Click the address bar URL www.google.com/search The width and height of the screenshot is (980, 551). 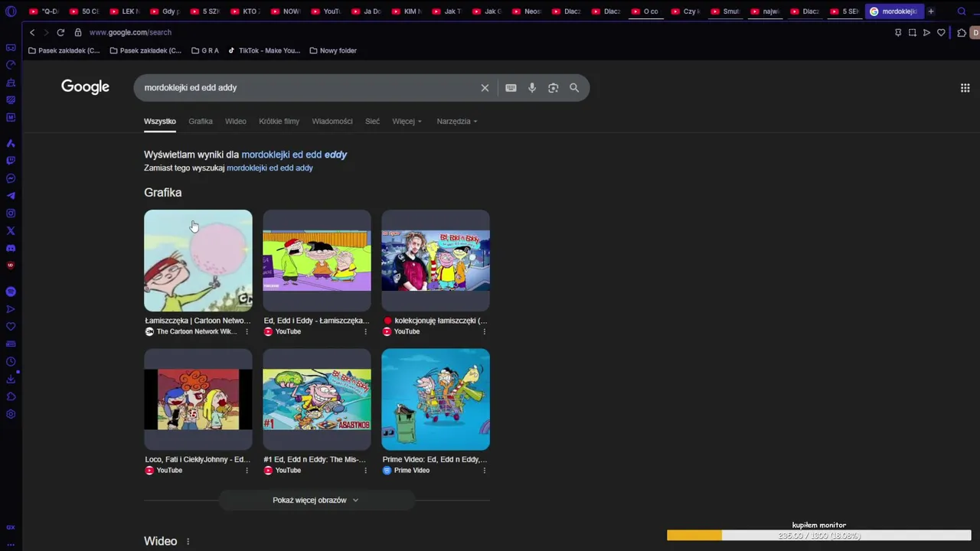[130, 32]
